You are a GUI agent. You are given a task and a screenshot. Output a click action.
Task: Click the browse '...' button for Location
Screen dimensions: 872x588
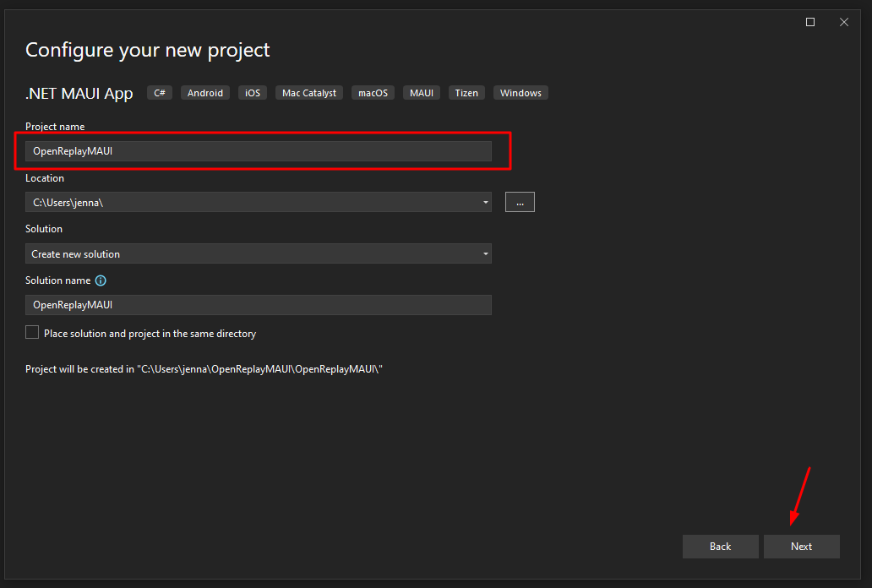pyautogui.click(x=520, y=202)
